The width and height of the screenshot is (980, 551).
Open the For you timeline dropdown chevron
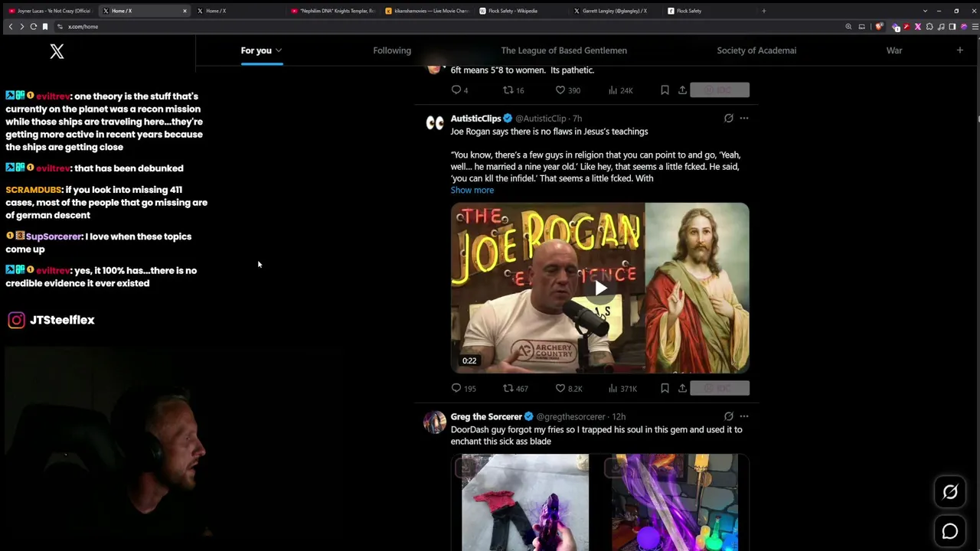pos(279,51)
